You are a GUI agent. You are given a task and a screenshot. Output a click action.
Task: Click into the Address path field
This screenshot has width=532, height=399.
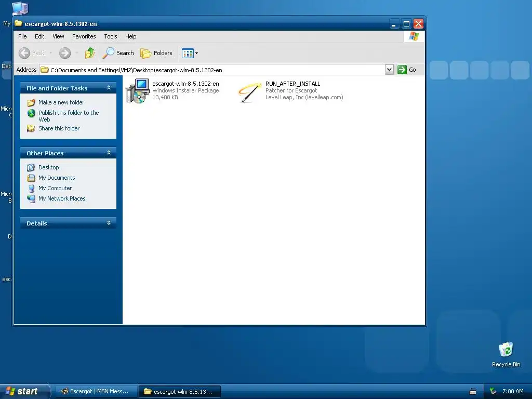click(212, 70)
